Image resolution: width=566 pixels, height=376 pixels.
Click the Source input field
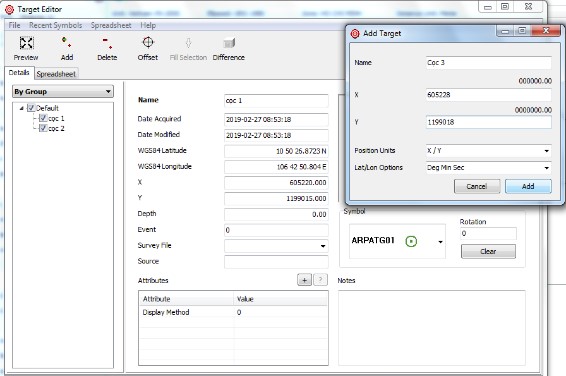pyautogui.click(x=276, y=262)
